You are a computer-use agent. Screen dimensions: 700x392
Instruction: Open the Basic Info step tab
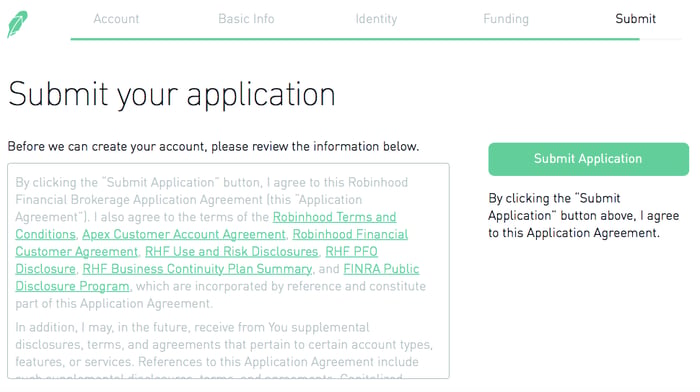pyautogui.click(x=246, y=19)
